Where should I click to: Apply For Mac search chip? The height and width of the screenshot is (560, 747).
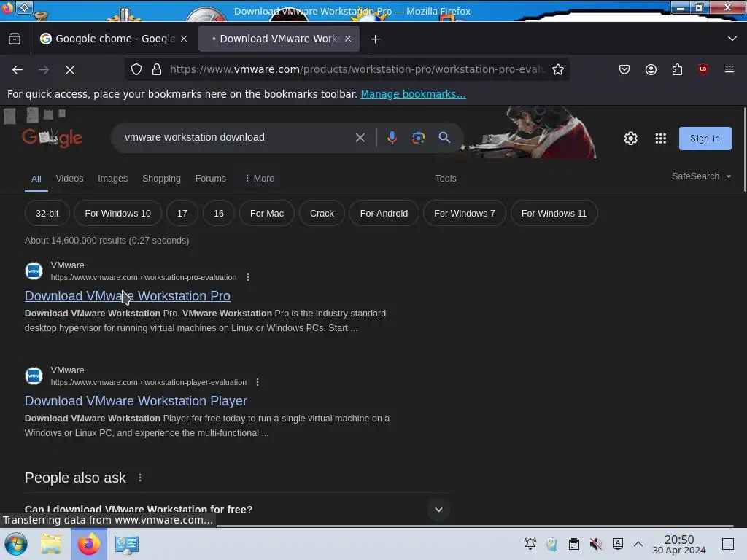(267, 214)
